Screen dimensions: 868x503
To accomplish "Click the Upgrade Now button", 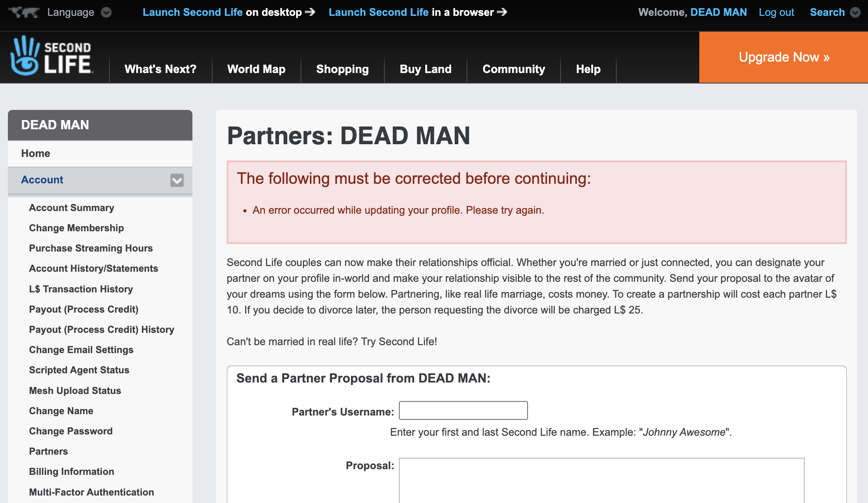I will point(784,57).
